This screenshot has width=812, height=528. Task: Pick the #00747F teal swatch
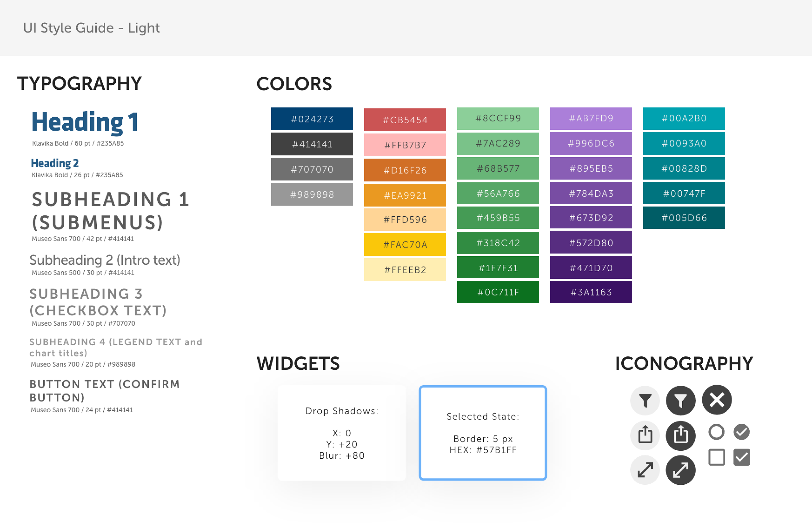point(684,193)
